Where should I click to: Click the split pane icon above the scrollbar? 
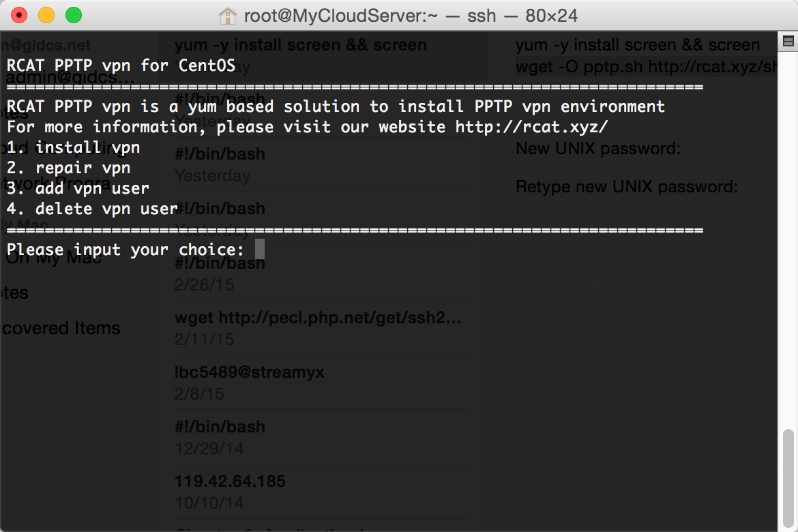point(788,42)
